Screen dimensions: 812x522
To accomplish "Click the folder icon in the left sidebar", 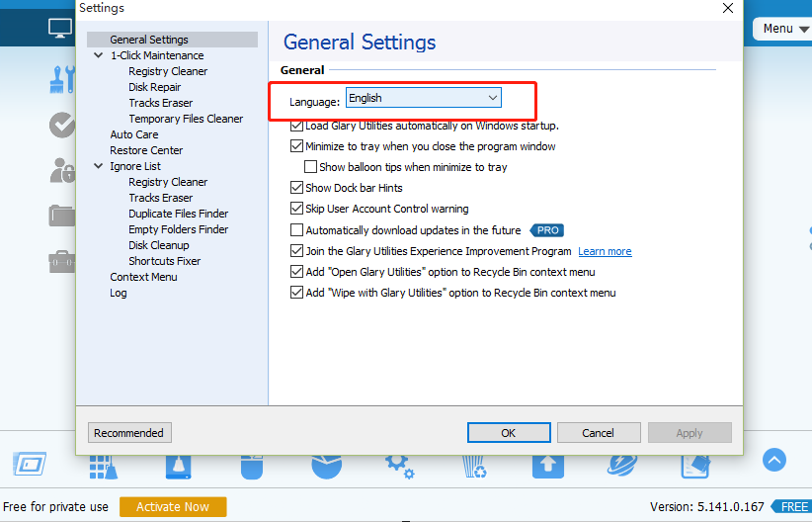I will click(x=62, y=216).
